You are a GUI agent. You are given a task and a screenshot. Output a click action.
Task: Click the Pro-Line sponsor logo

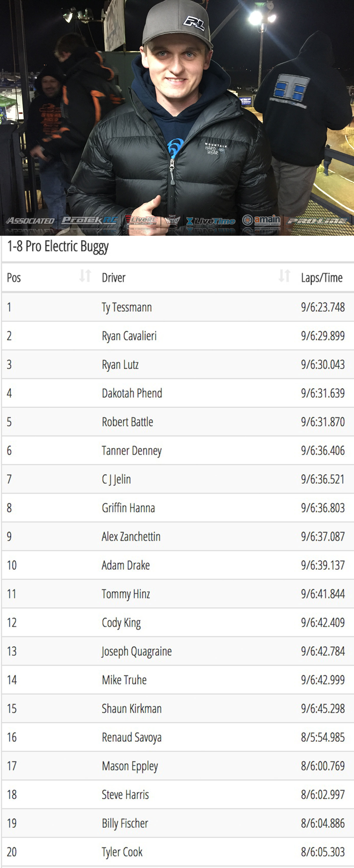[x=317, y=221]
